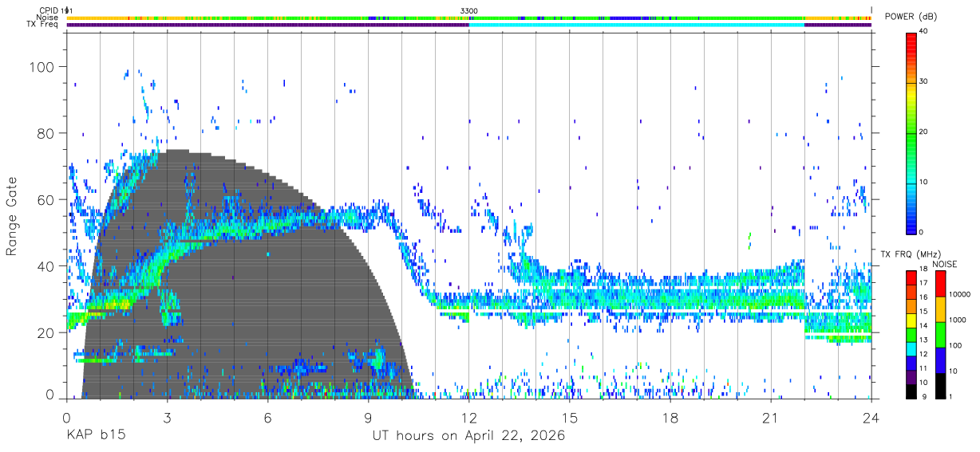Click the 10000 label on NOISE scale
The image size is (980, 452).
959,294
